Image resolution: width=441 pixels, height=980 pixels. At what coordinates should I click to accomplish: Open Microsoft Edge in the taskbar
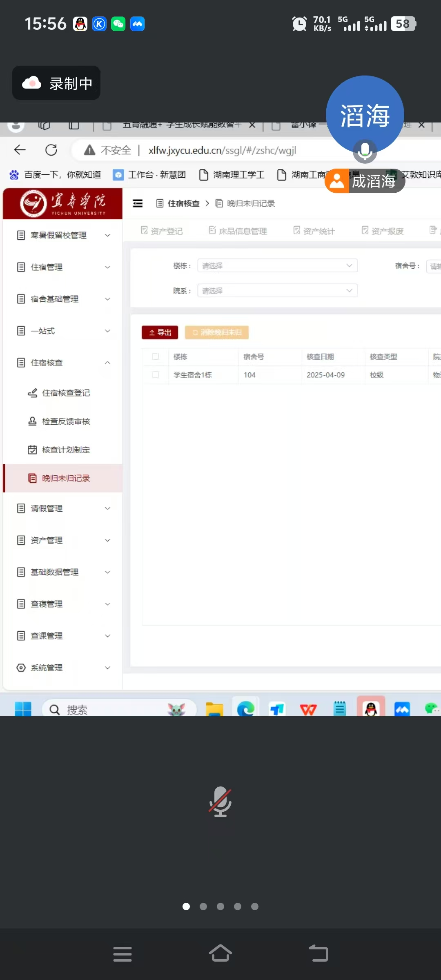pos(245,709)
